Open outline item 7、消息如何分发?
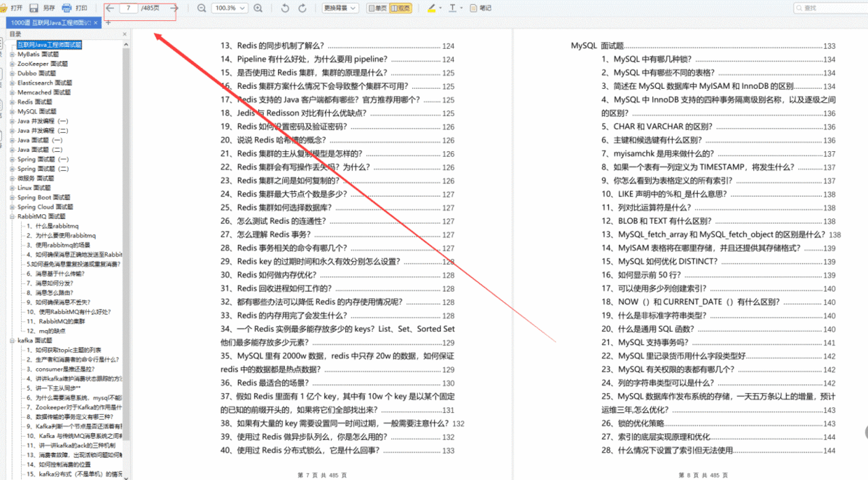Image resolution: width=868 pixels, height=480 pixels. tap(50, 283)
